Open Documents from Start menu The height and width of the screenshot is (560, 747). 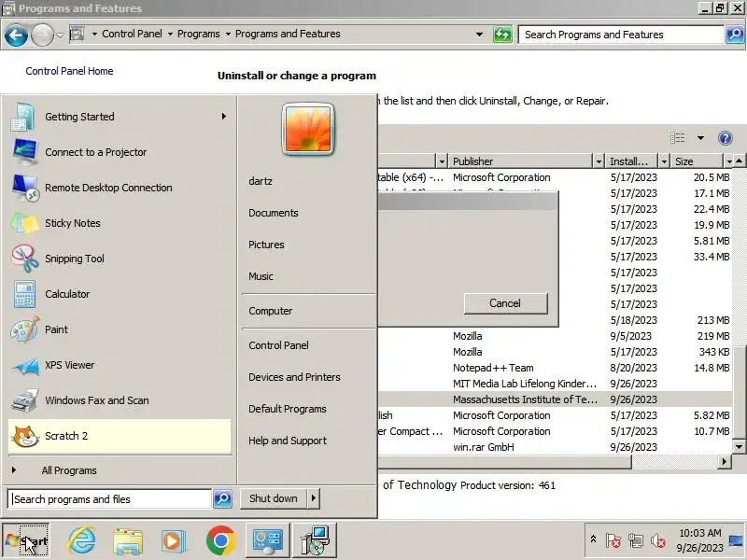click(274, 213)
